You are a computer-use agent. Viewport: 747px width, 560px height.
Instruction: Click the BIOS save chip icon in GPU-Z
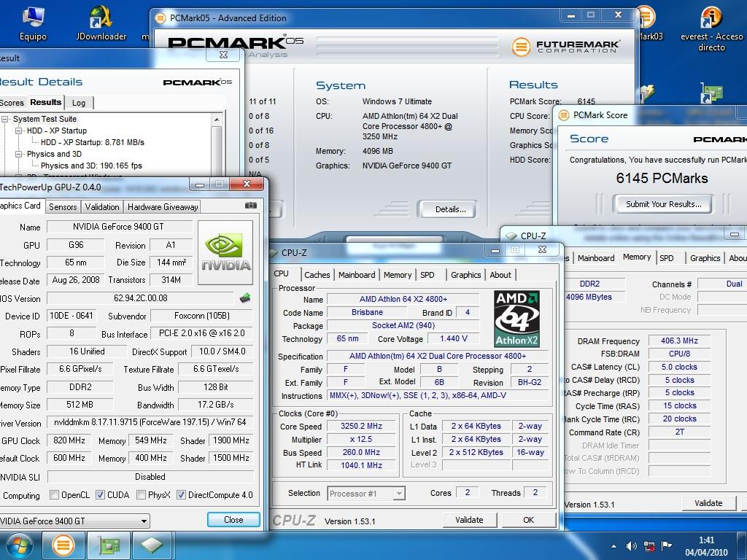pyautogui.click(x=245, y=298)
